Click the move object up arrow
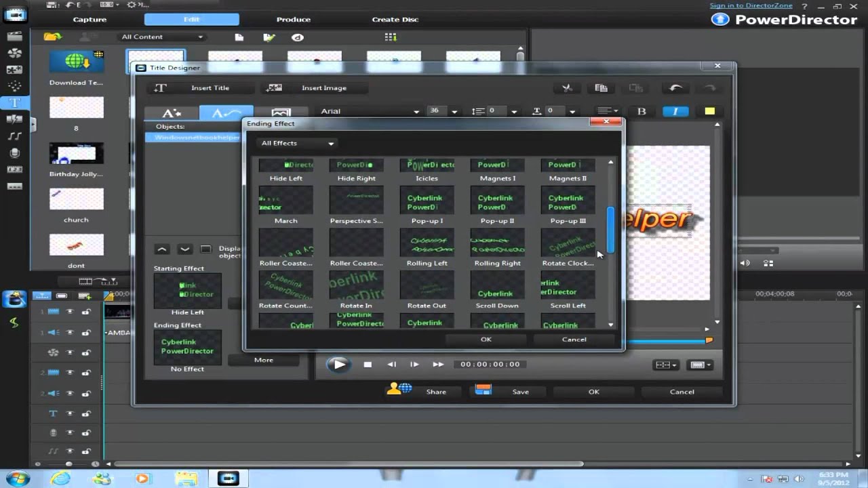The image size is (868, 488). [x=162, y=249]
